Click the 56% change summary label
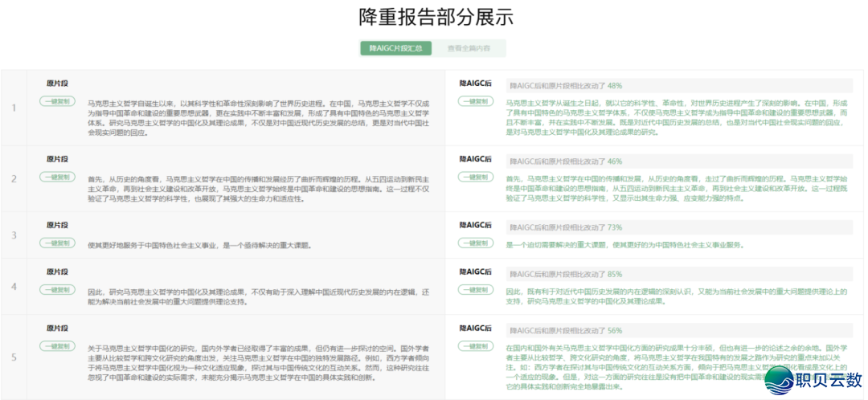 tap(566, 330)
